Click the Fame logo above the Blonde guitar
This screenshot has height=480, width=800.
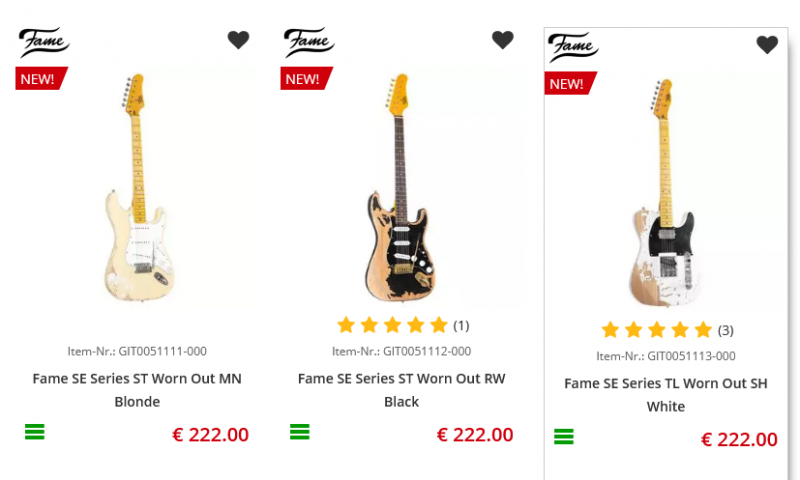tap(44, 42)
